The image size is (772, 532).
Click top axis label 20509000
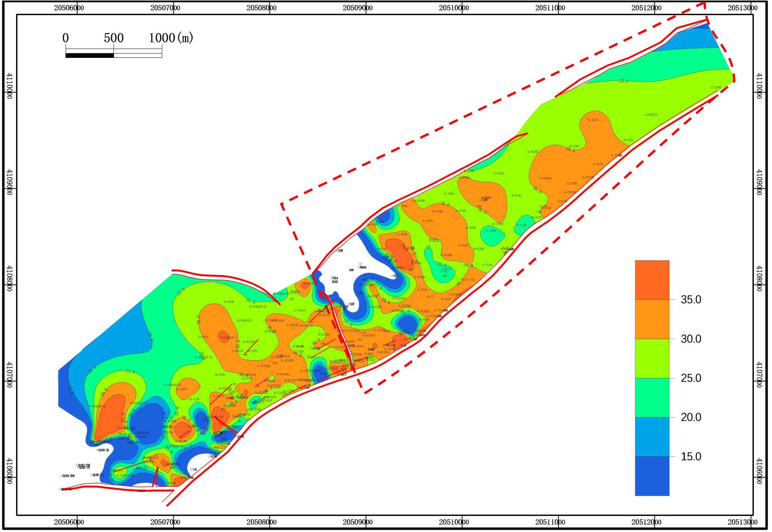tap(358, 8)
